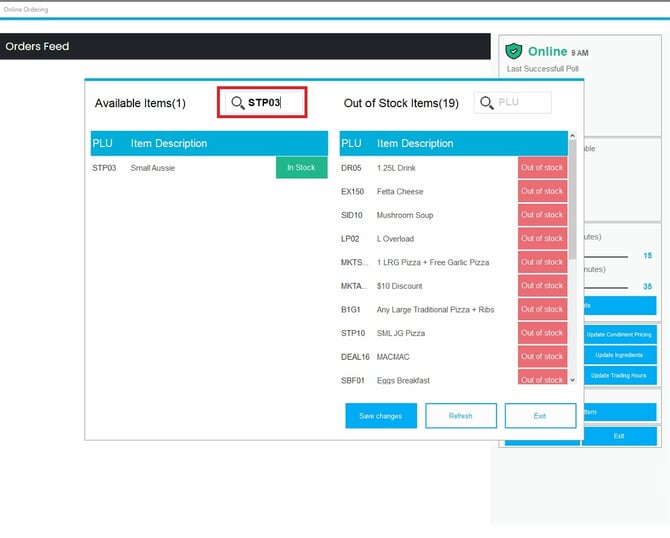Toggle Out of stock for 1 LRG Pizza + Free Garlic Pizza
The height and width of the screenshot is (538, 670).
tap(542, 262)
